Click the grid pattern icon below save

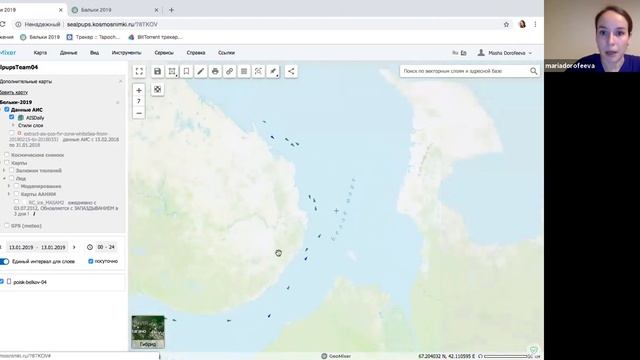(x=158, y=89)
